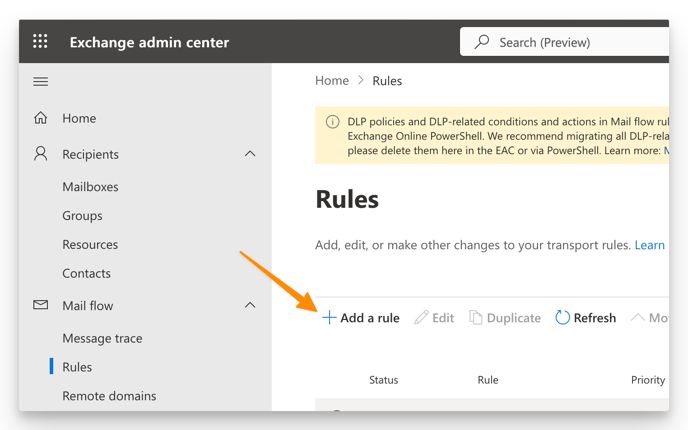The height and width of the screenshot is (430, 688).
Task: Click the pencil Edit icon
Action: (x=421, y=317)
